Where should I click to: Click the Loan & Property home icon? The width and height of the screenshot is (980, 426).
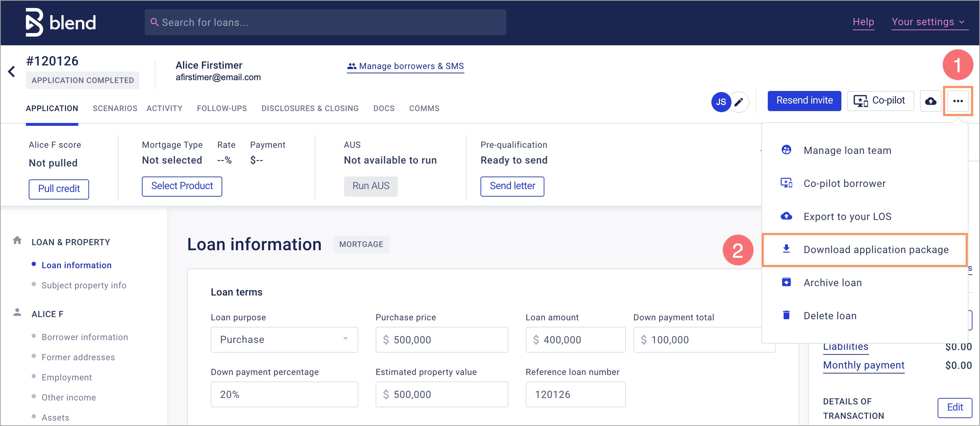click(x=17, y=240)
